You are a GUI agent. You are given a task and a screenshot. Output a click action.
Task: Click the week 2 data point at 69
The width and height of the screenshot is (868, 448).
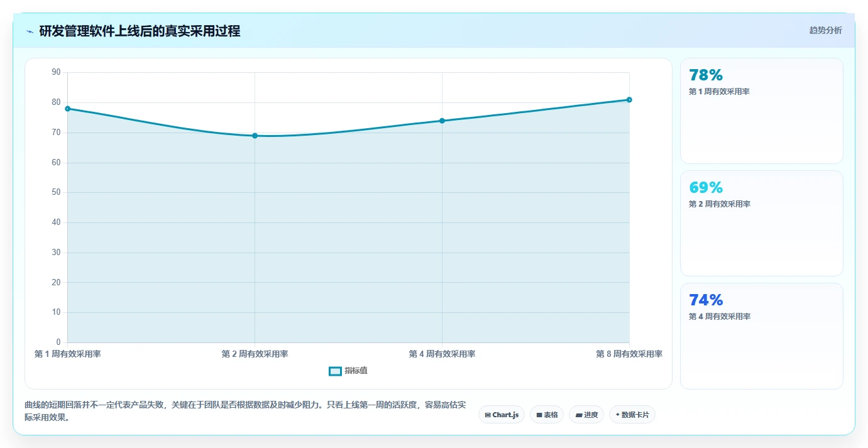click(x=255, y=136)
